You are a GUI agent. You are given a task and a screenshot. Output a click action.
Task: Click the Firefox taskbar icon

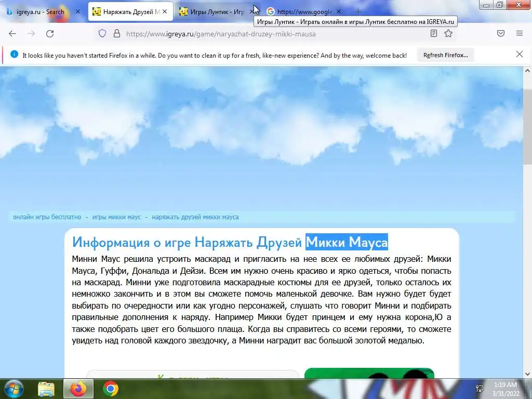click(78, 389)
